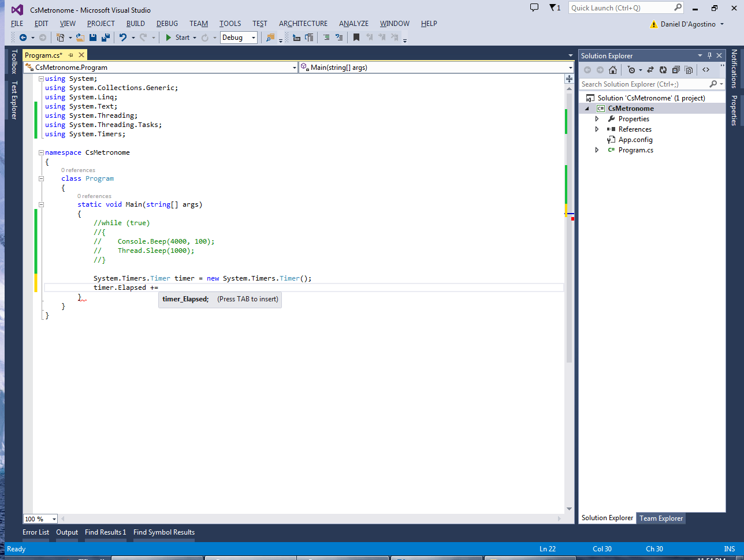
Task: Toggle auto-hide pin on Solution Explorer
Action: (x=710, y=55)
